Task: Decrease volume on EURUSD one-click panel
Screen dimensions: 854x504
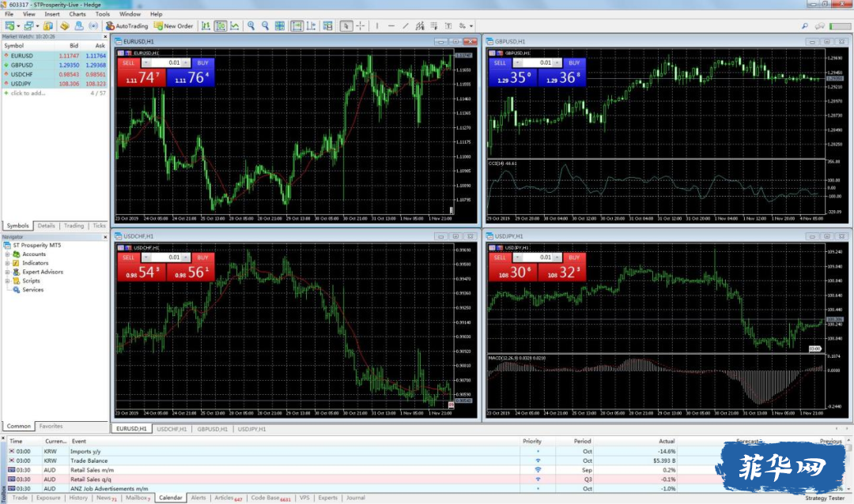Action: [x=146, y=62]
